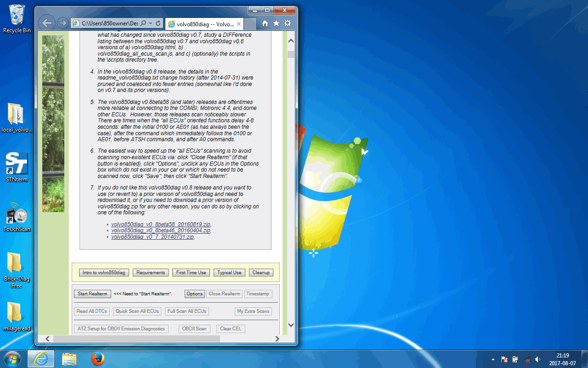Screen dimensions: 588x368
Task: Click the Start Realterm button
Action: [x=92, y=294]
